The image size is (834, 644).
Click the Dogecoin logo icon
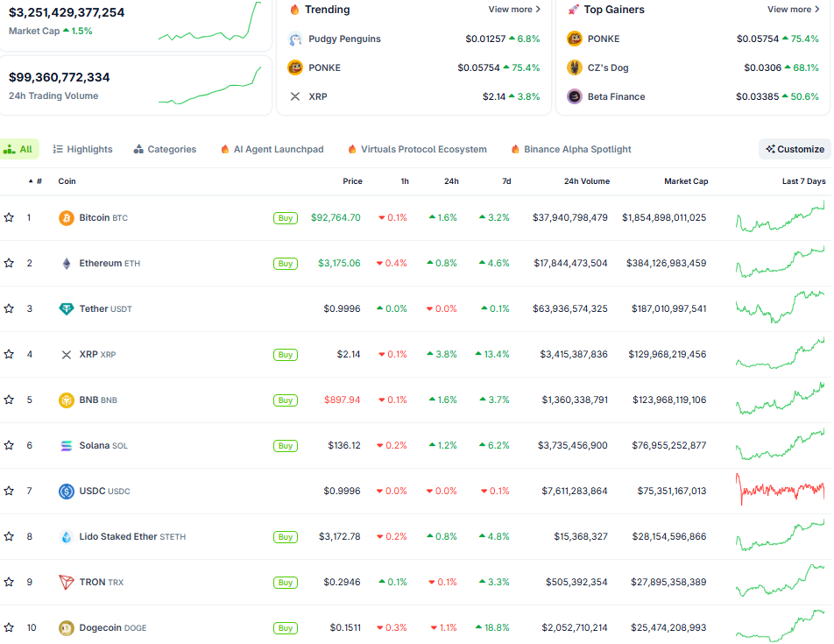(x=67, y=628)
